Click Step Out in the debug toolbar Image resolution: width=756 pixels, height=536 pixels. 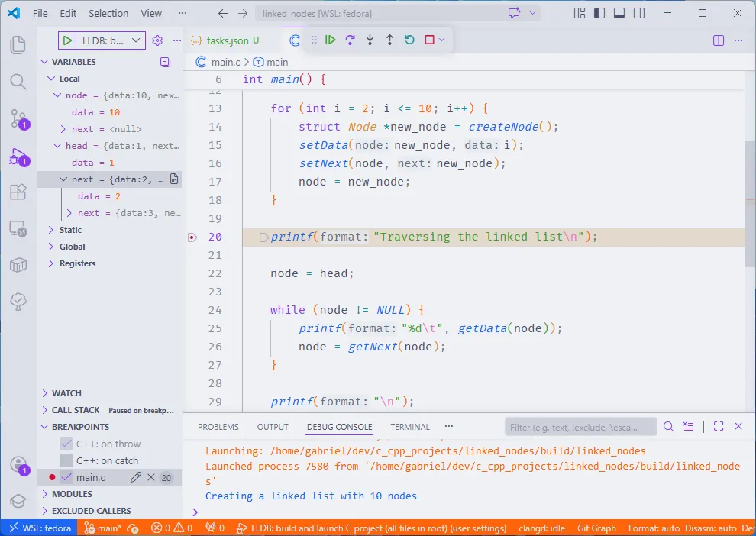(389, 40)
